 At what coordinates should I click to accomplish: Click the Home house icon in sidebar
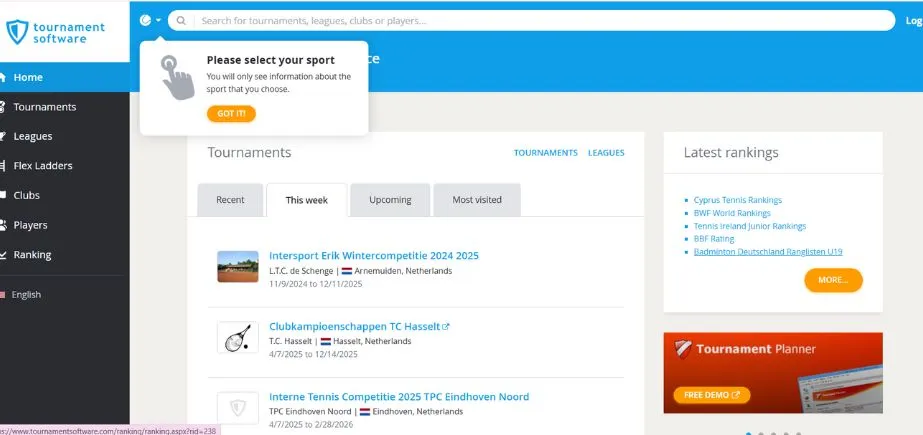3,77
